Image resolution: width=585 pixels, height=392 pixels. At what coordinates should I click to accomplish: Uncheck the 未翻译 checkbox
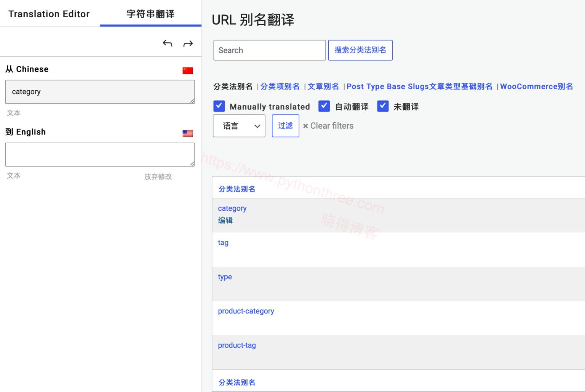click(x=383, y=106)
